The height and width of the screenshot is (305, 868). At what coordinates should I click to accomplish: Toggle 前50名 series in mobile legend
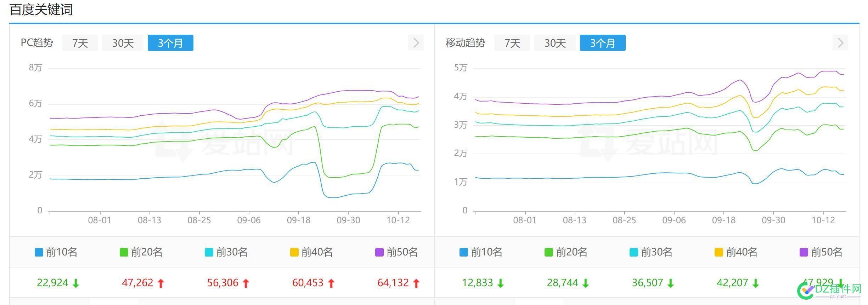pos(821,252)
